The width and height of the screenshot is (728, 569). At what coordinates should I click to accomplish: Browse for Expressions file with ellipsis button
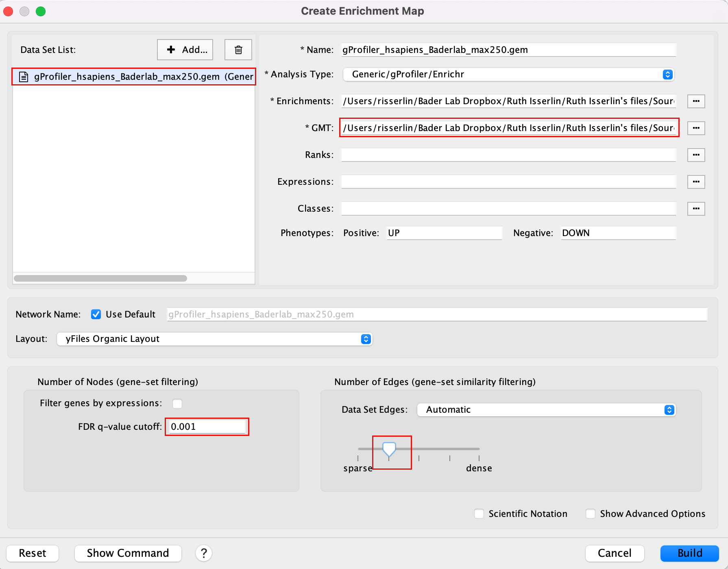696,182
